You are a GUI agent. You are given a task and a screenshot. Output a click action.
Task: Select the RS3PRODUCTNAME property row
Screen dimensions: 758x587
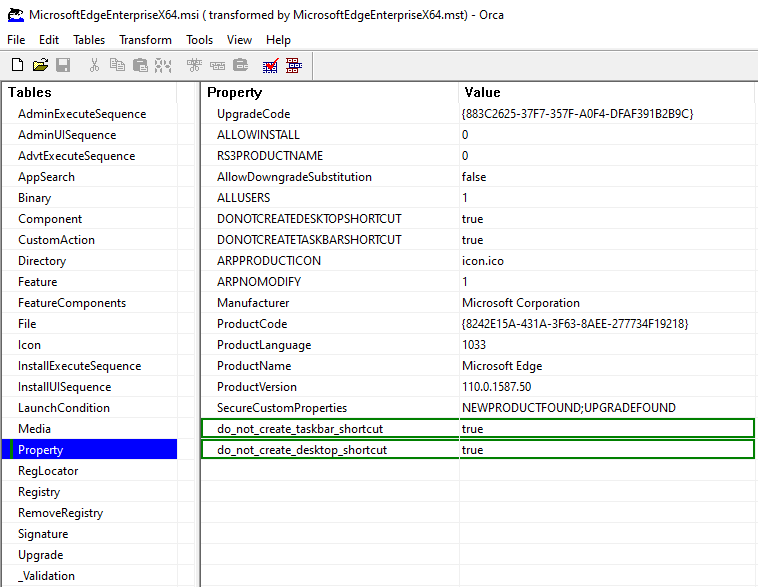[478, 156]
